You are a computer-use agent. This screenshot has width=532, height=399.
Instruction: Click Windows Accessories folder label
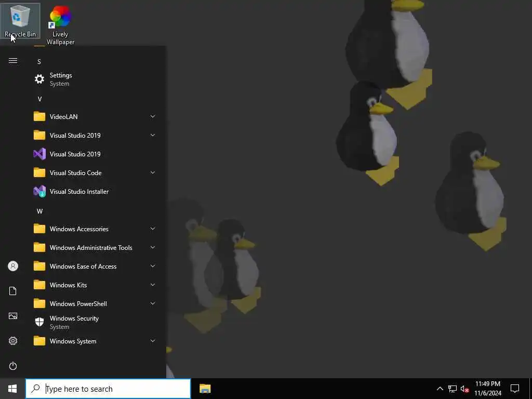pyautogui.click(x=79, y=229)
